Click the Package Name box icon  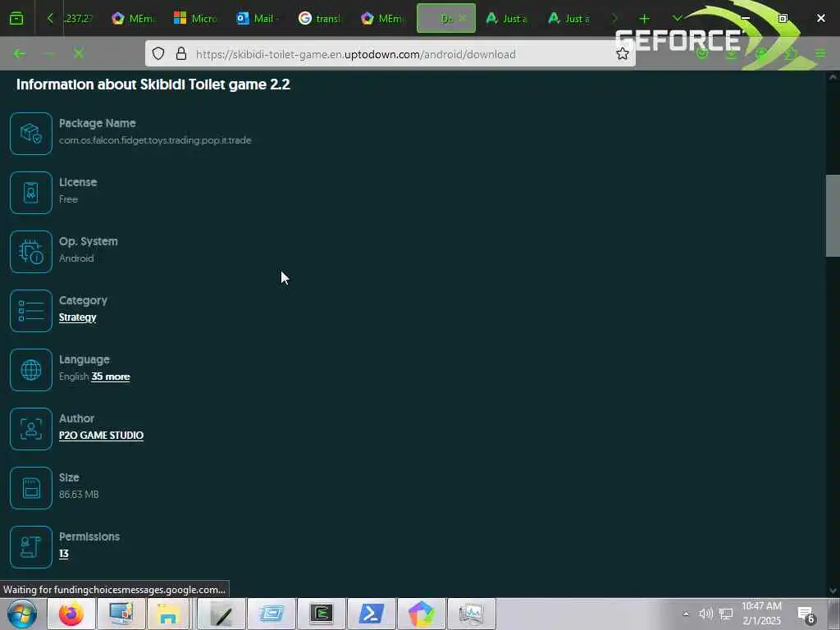click(x=31, y=134)
